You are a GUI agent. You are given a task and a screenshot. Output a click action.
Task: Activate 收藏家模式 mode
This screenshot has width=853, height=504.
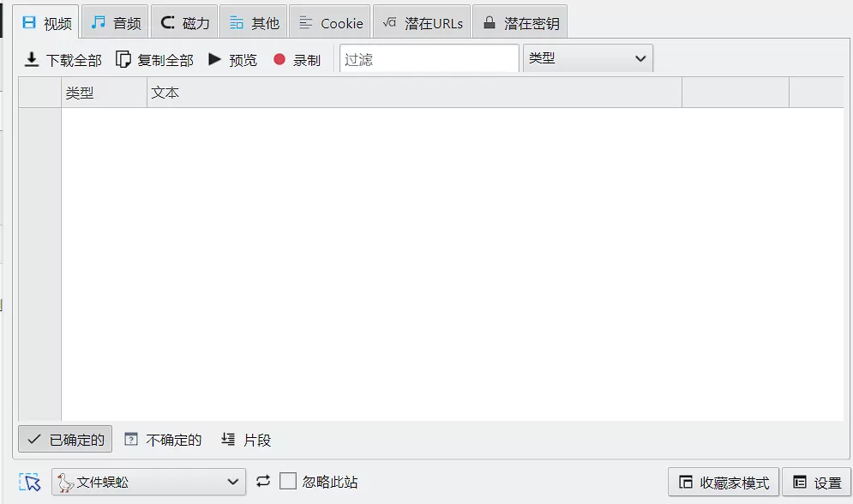[721, 482]
